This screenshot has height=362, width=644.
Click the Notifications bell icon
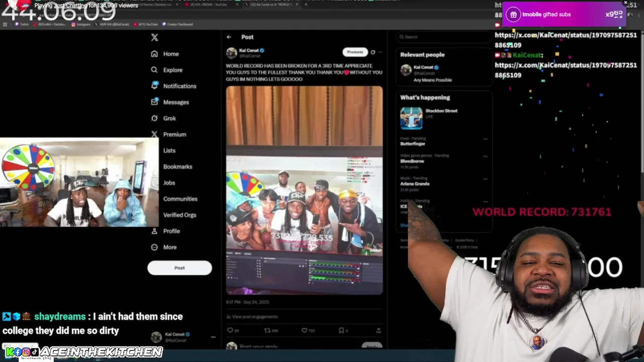pyautogui.click(x=154, y=86)
